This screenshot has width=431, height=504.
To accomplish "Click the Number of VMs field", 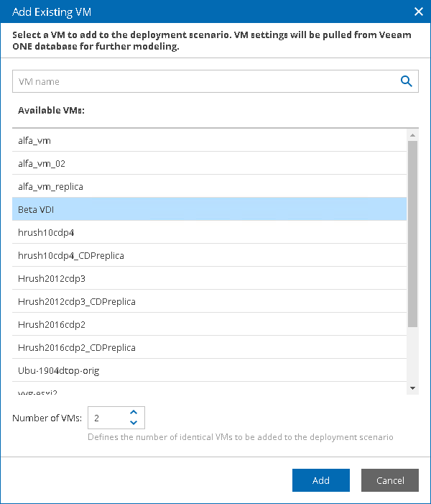I will pyautogui.click(x=106, y=418).
